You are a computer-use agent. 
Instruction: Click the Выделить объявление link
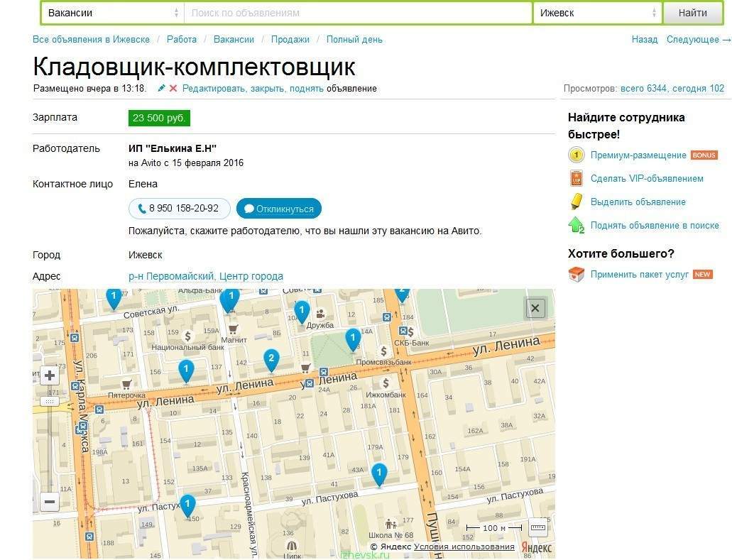pos(638,202)
